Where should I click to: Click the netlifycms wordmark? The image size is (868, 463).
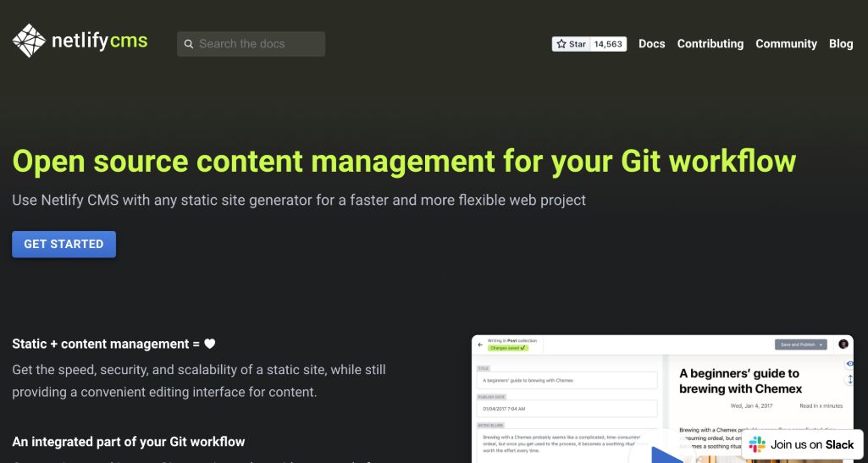pyautogui.click(x=100, y=41)
